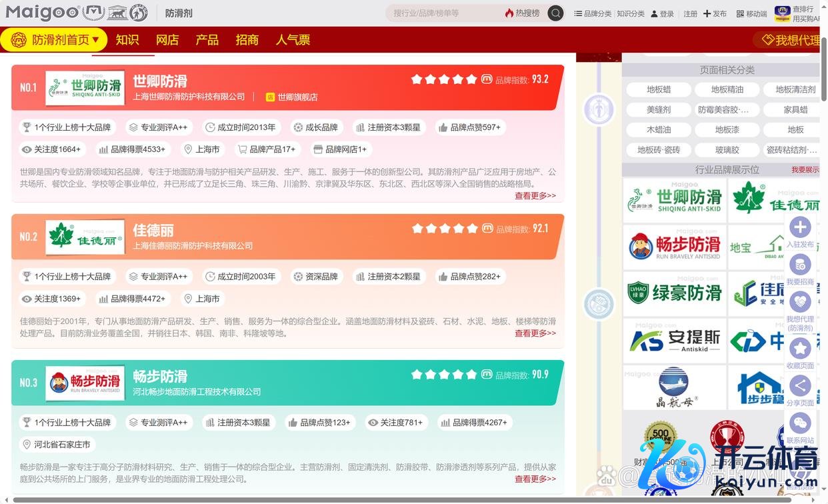Click the 我要招商 floating icon
This screenshot has height=504, width=828.
click(800, 265)
